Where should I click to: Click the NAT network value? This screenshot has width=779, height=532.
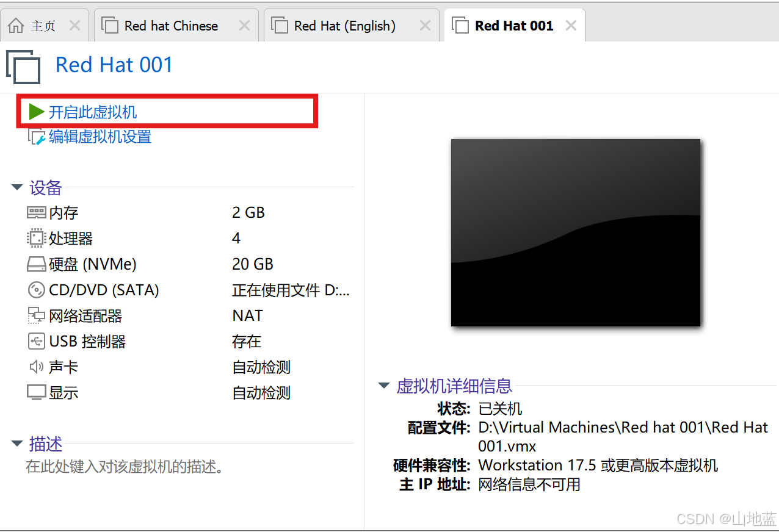coord(247,315)
